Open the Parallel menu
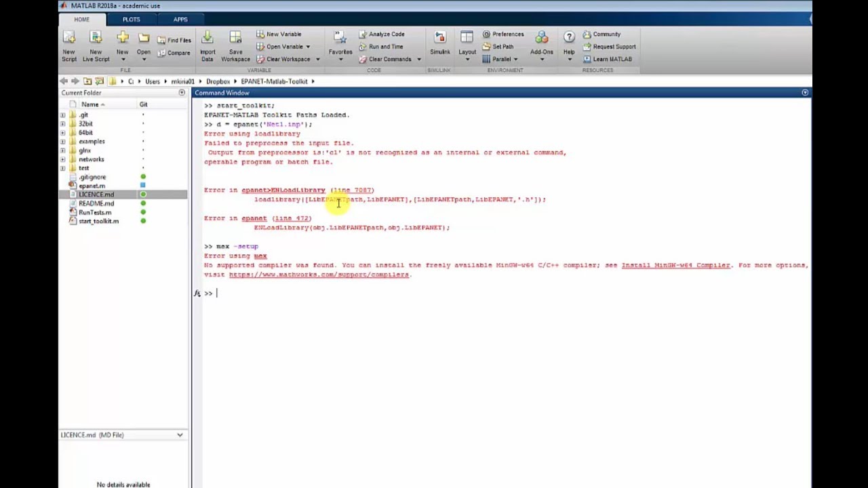The height and width of the screenshot is (488, 868). coord(500,59)
